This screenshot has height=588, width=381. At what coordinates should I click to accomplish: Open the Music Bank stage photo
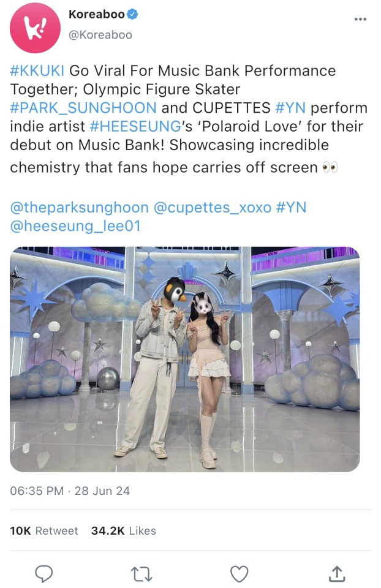pos(184,360)
